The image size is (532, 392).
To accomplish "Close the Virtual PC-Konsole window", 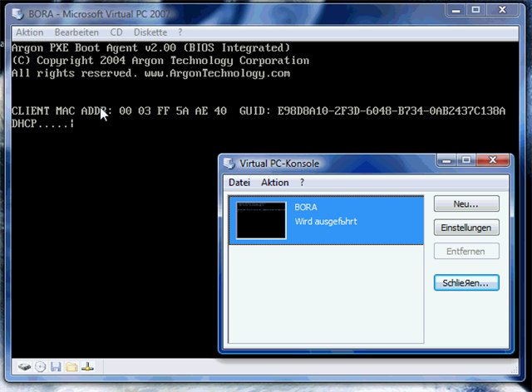I will click(493, 159).
